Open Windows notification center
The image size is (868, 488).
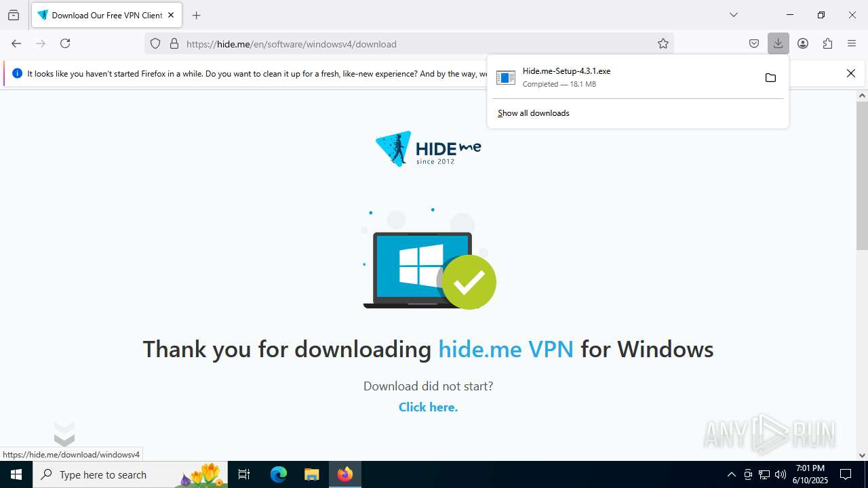846,474
